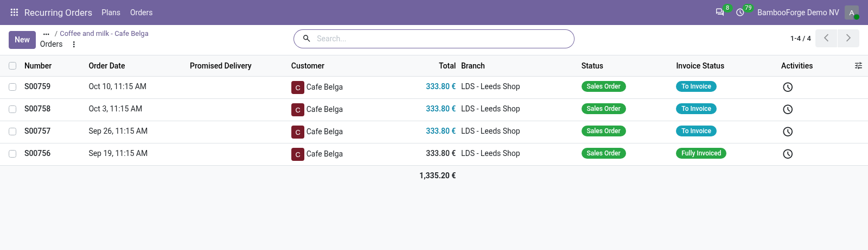Click LDS - Leeds Shop in S00758 row

490,109
